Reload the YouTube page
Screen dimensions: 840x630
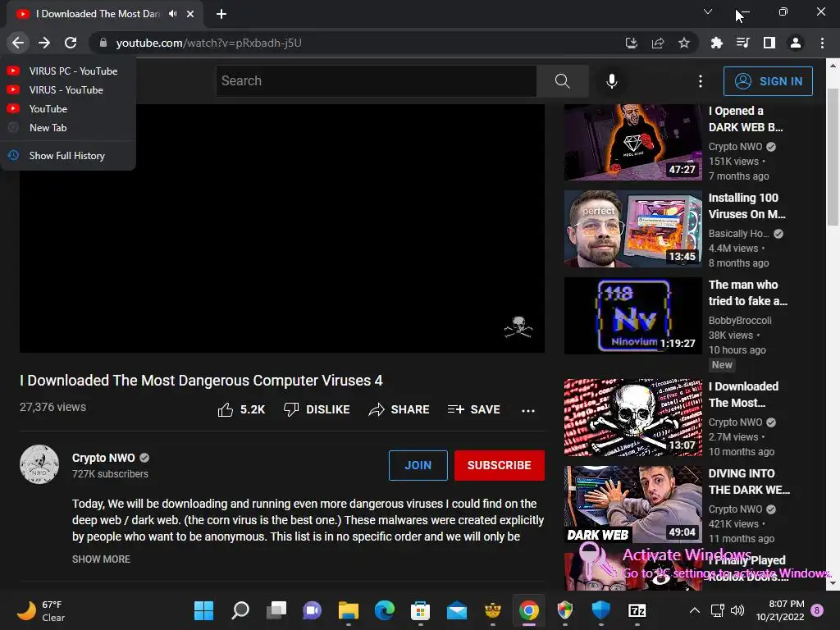pyautogui.click(x=71, y=43)
